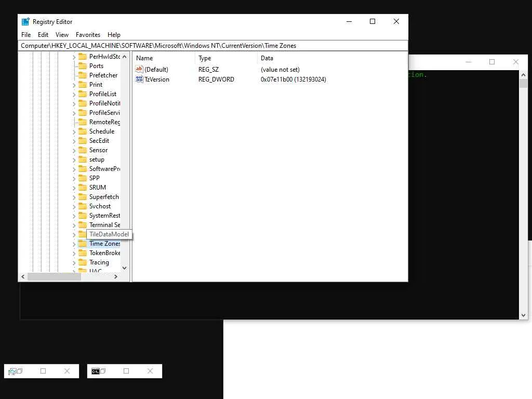Image resolution: width=532 pixels, height=399 pixels.
Task: Open the View menu
Action: pyautogui.click(x=62, y=35)
